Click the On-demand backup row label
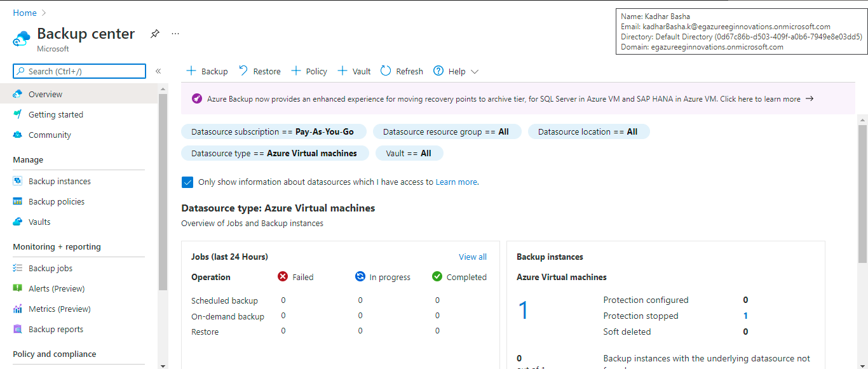This screenshot has height=369, width=868. (x=227, y=316)
